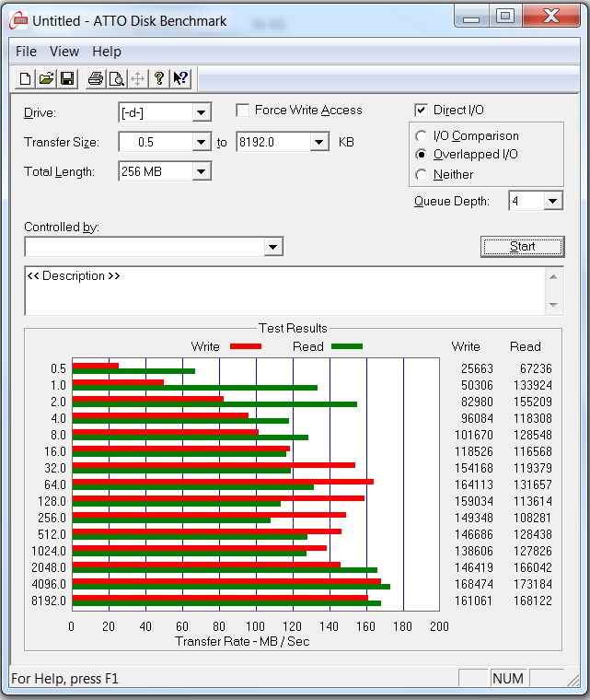Click the Print toolbar icon

pos(95,79)
